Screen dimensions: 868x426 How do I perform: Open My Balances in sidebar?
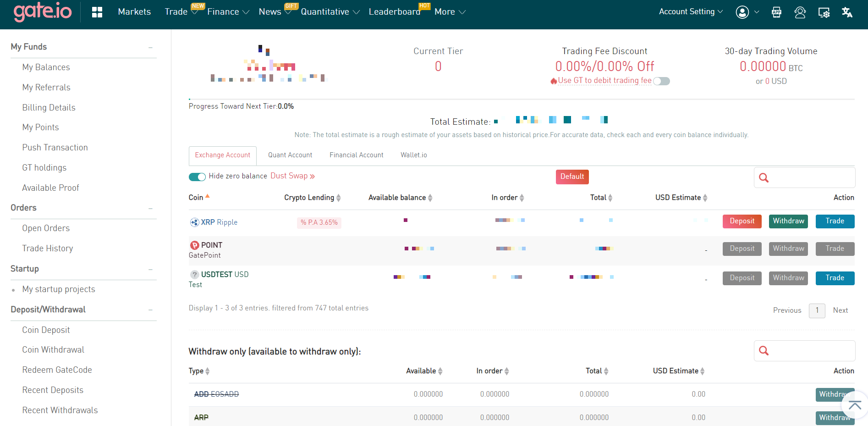46,67
